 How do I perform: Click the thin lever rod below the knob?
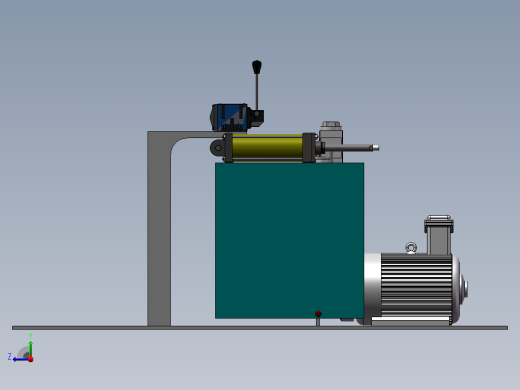click(x=257, y=92)
